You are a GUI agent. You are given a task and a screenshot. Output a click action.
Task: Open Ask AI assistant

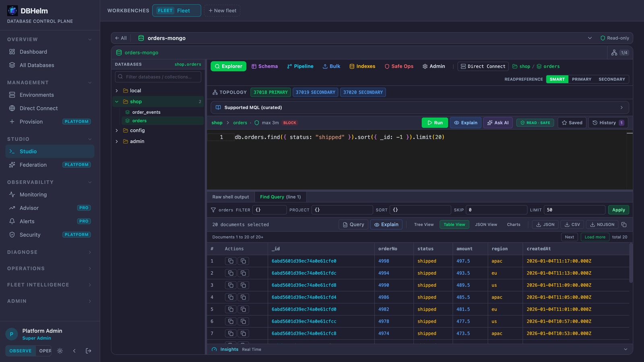coord(498,123)
